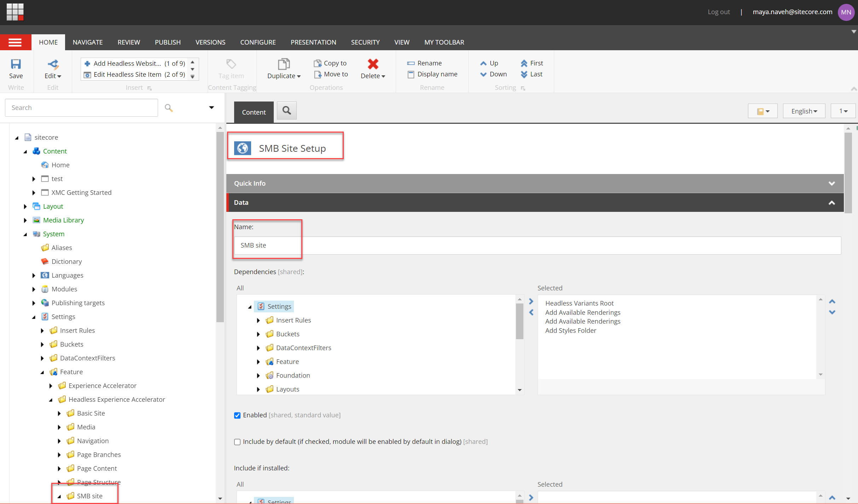Move selected dependency up
858x504 pixels.
pyautogui.click(x=832, y=301)
